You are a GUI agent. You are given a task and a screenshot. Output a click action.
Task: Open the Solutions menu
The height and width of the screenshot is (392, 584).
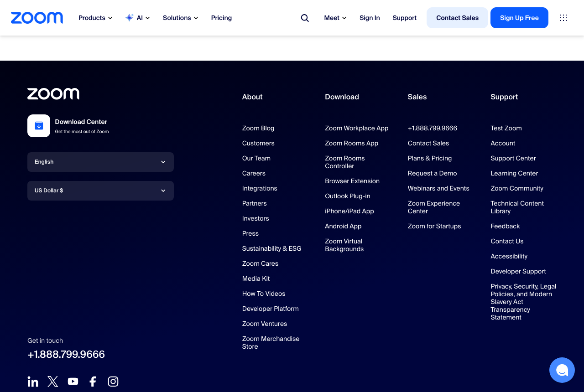181,18
